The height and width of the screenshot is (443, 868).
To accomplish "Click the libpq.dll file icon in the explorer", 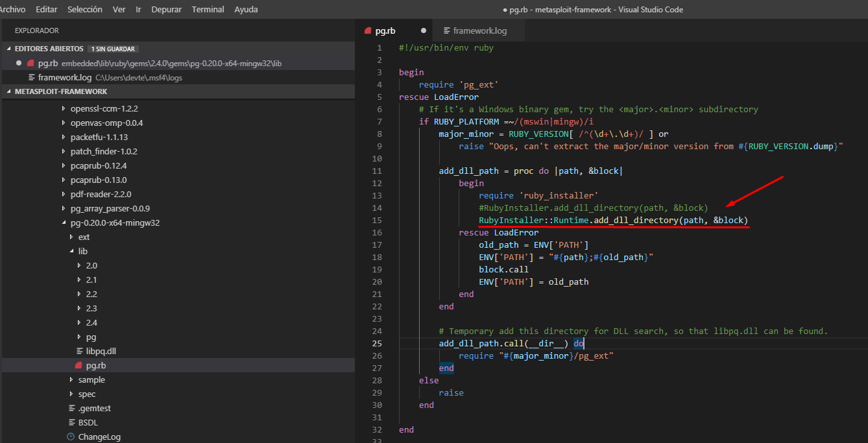I will click(79, 352).
